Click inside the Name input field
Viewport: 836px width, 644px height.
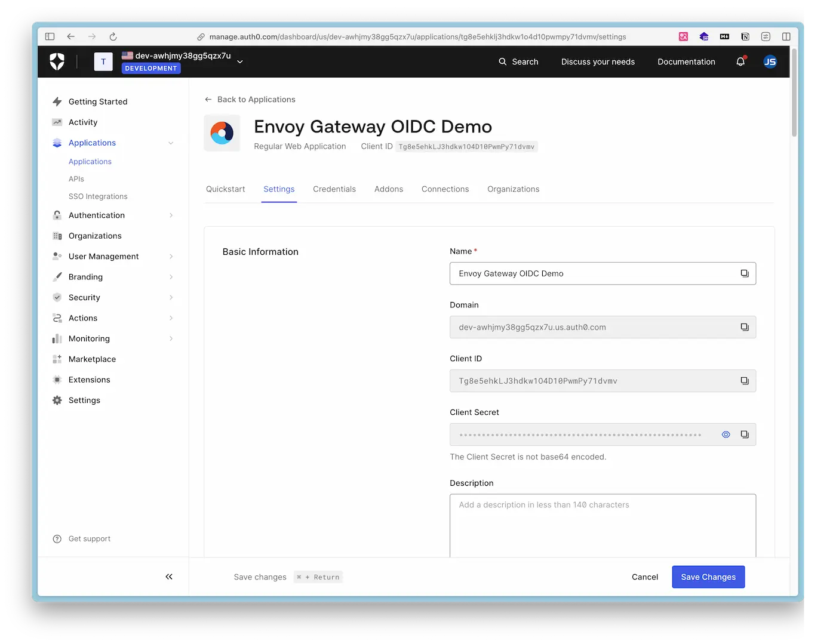tap(603, 273)
